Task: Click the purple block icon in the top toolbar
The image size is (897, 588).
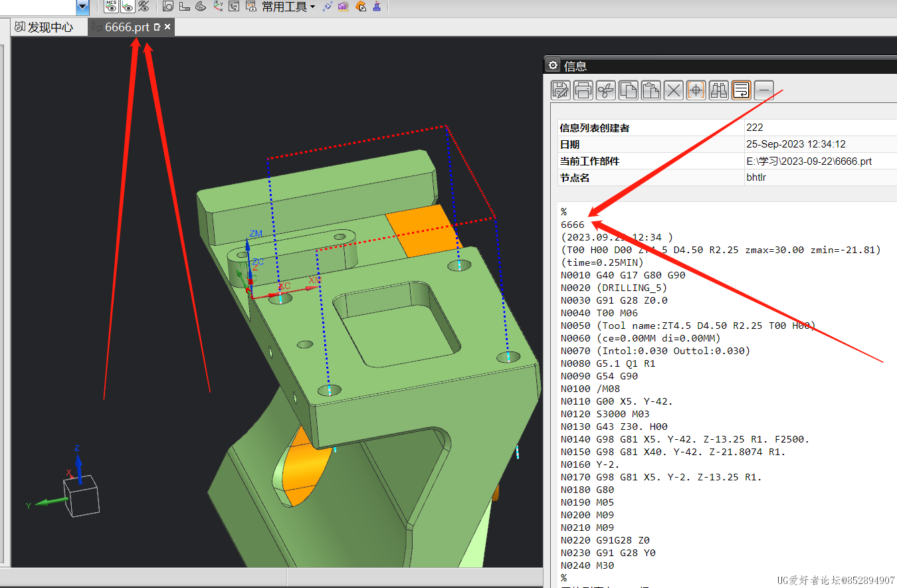Action: pos(344,7)
